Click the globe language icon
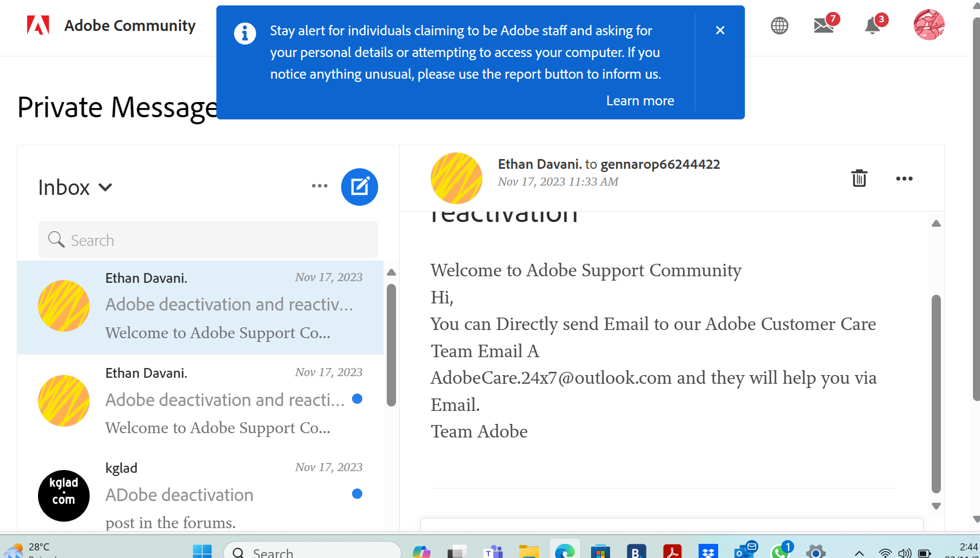 coord(780,25)
